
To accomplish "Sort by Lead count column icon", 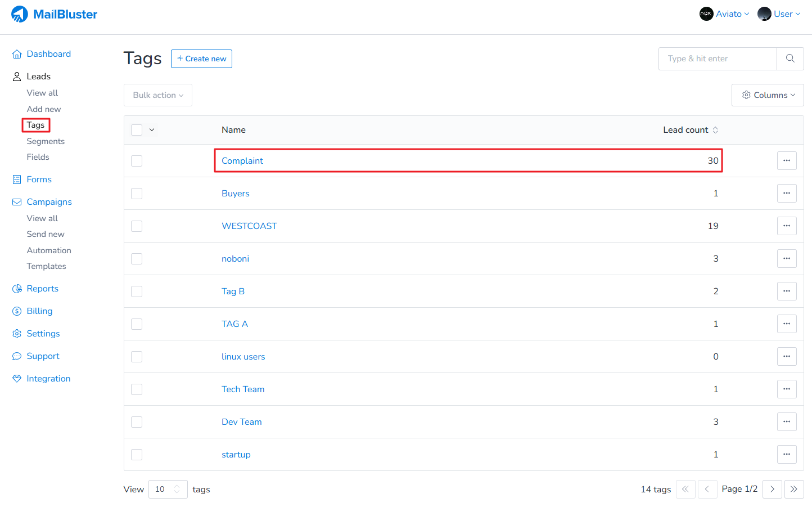I will [715, 130].
